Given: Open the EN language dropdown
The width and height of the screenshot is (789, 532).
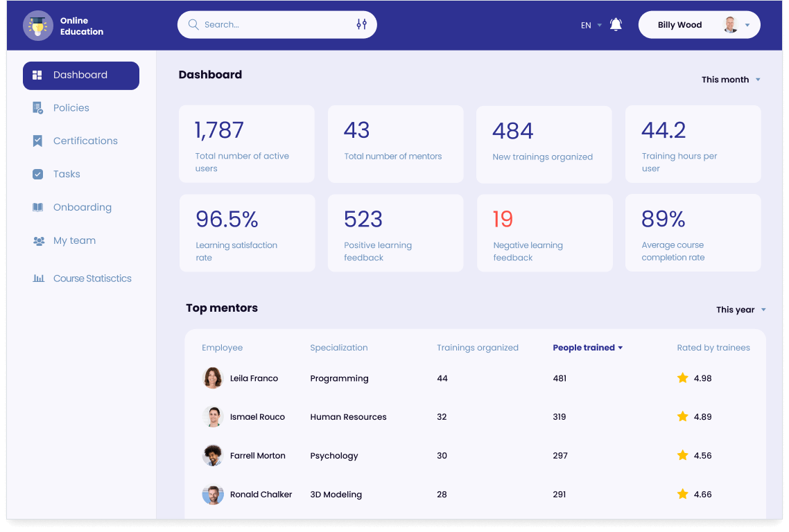Looking at the screenshot, I should (x=591, y=25).
